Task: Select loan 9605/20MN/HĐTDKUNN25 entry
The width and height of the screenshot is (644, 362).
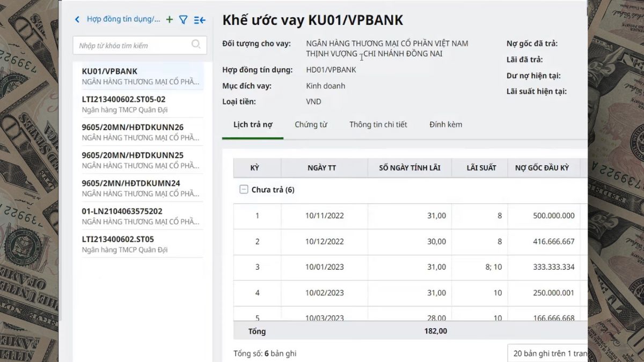Action: pos(138,160)
